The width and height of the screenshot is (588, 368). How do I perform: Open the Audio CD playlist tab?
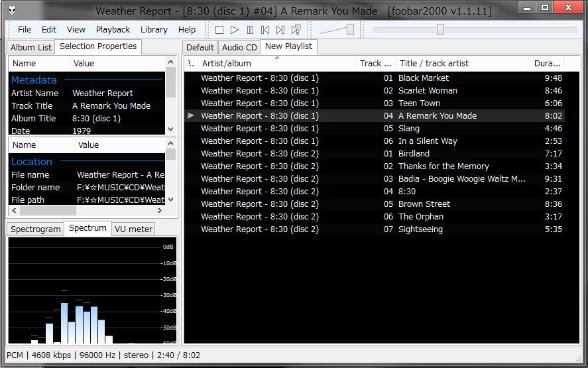pos(239,47)
